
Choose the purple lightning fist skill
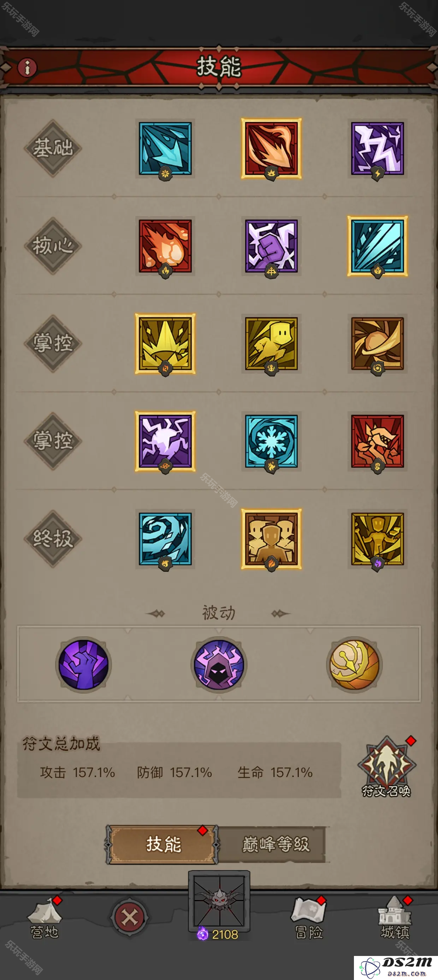click(271, 246)
